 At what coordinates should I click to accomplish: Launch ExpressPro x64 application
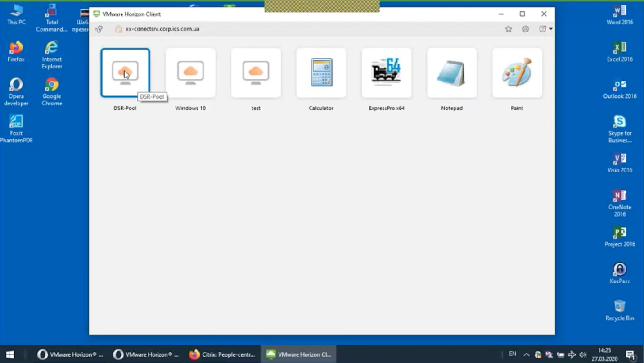pyautogui.click(x=387, y=73)
